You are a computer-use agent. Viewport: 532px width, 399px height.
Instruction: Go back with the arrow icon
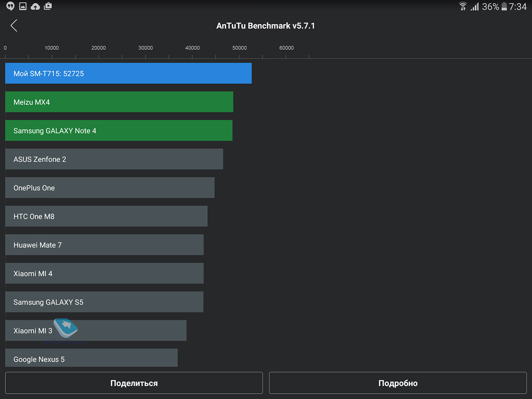pyautogui.click(x=14, y=26)
